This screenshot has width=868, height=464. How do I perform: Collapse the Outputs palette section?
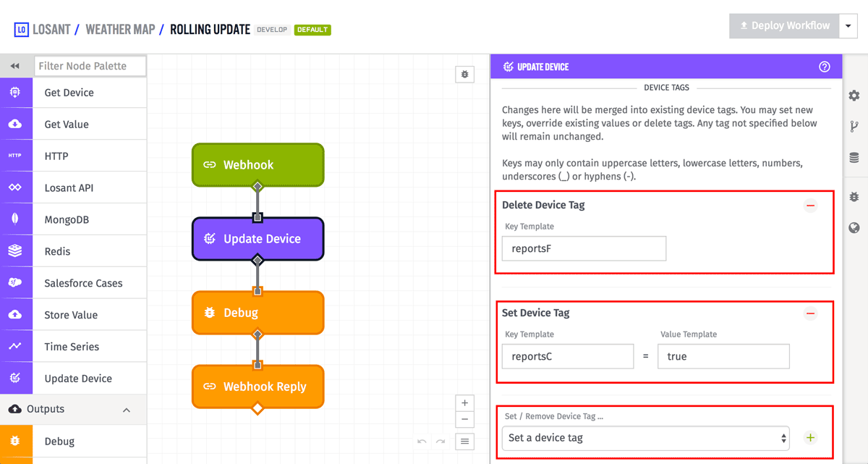coord(127,410)
